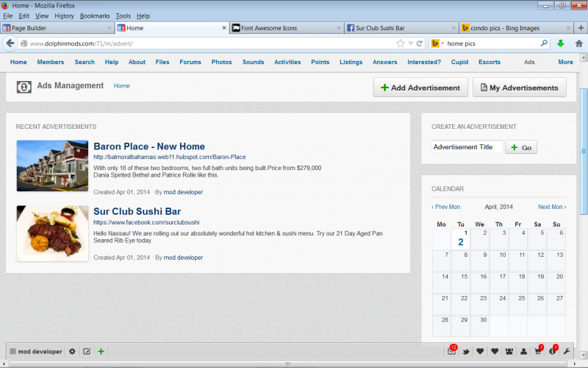Open Sur Club Sushi Bar ad title
Viewport: 588px width, 368px height.
(137, 211)
